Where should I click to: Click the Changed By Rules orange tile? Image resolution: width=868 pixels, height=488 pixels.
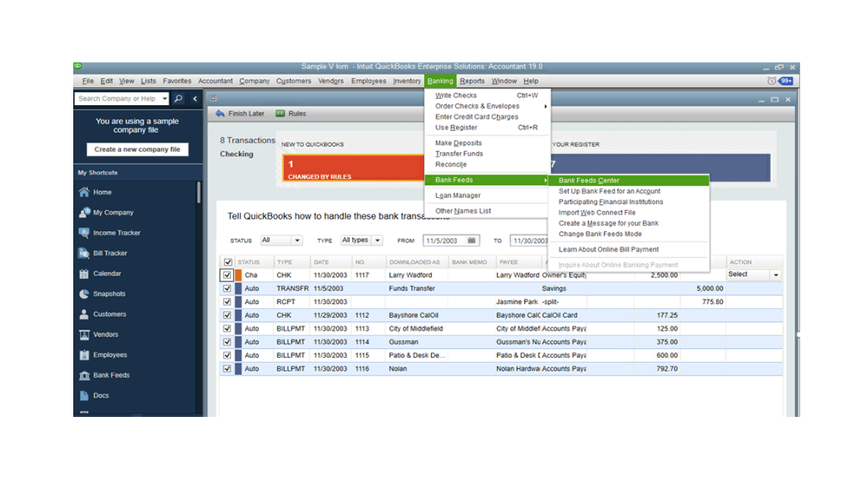pyautogui.click(x=353, y=168)
